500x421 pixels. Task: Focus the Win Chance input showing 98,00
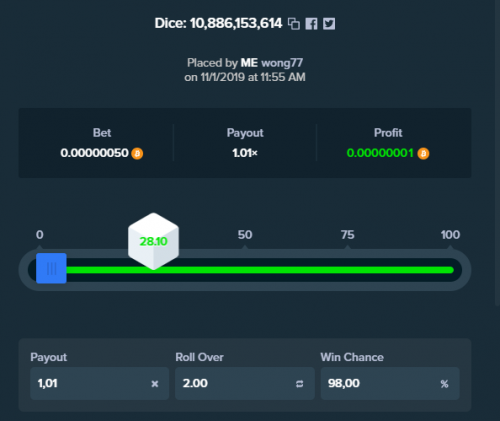[390, 383]
